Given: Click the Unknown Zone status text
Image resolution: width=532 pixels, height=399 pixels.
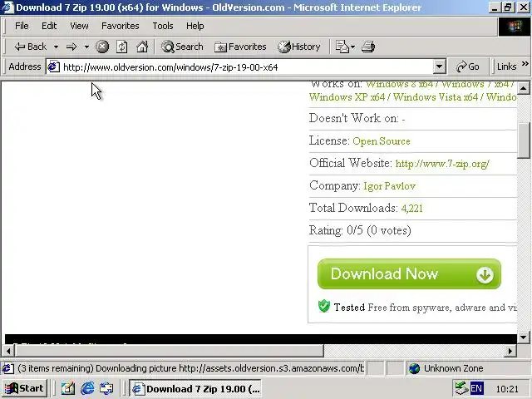Looking at the screenshot, I should tap(453, 368).
